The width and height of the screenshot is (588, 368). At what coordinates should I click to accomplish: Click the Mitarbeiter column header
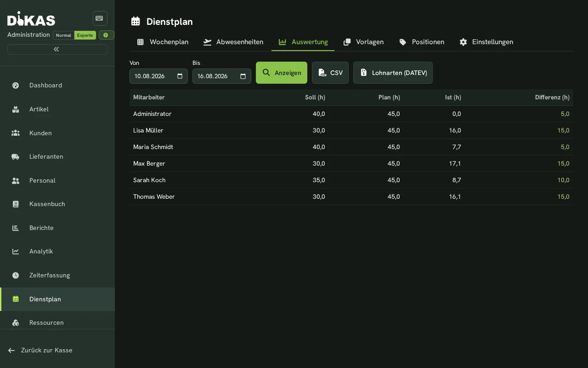point(149,98)
